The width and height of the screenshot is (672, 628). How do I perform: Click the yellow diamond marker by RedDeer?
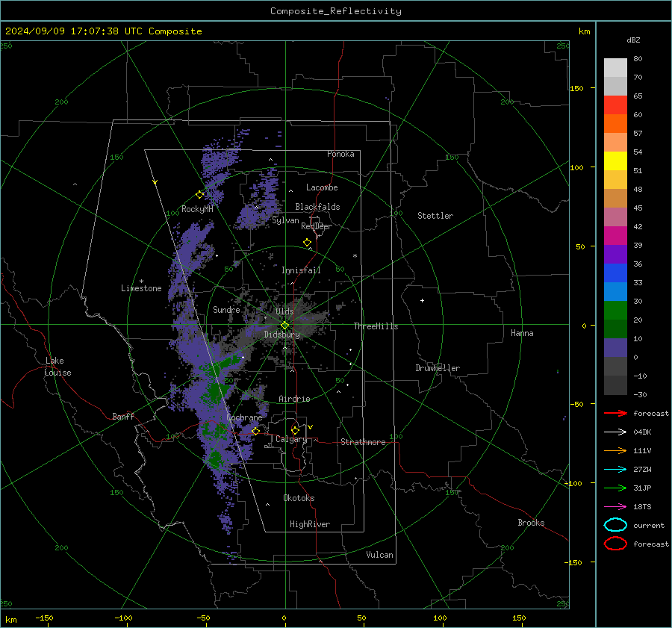[x=307, y=243]
